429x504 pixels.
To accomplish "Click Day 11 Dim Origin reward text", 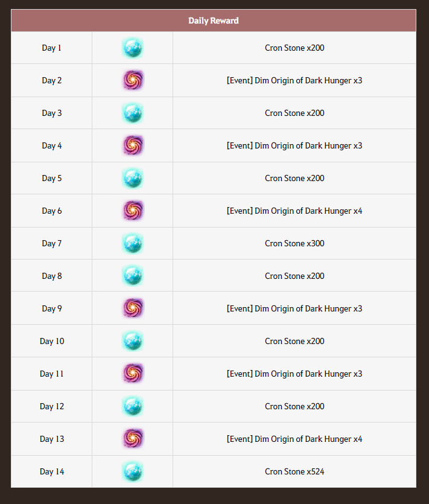I will pos(294,374).
